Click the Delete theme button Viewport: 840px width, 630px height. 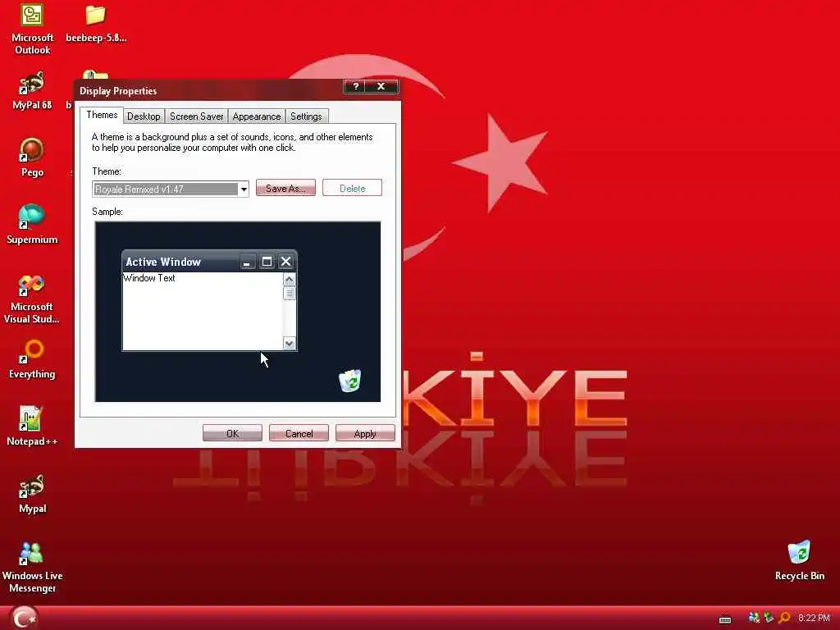[352, 188]
